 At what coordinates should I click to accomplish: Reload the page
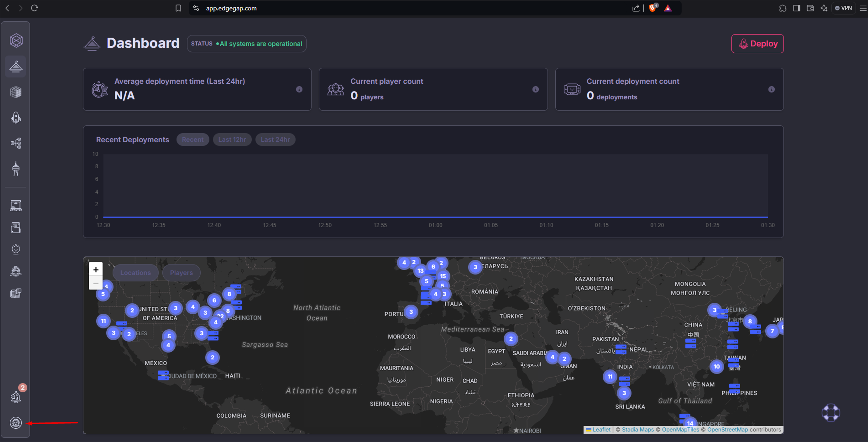pyautogui.click(x=34, y=8)
